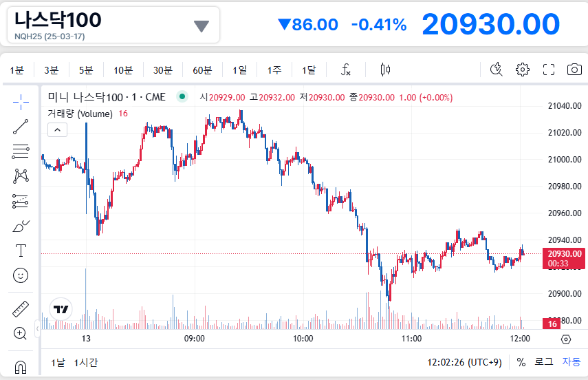Open the emoji sticker tool

pyautogui.click(x=21, y=275)
